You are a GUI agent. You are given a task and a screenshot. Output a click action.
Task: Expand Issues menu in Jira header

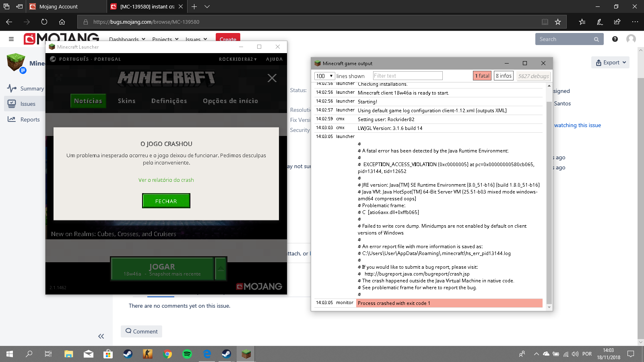point(196,39)
